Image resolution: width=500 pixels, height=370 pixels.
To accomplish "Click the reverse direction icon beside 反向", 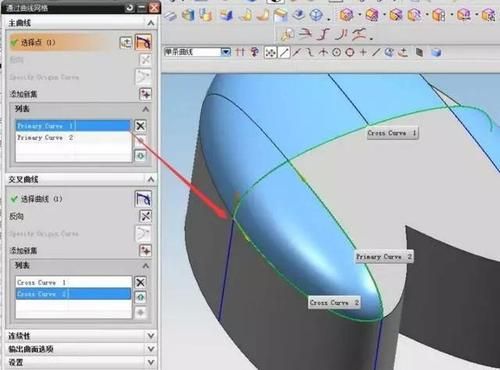I will [x=145, y=216].
